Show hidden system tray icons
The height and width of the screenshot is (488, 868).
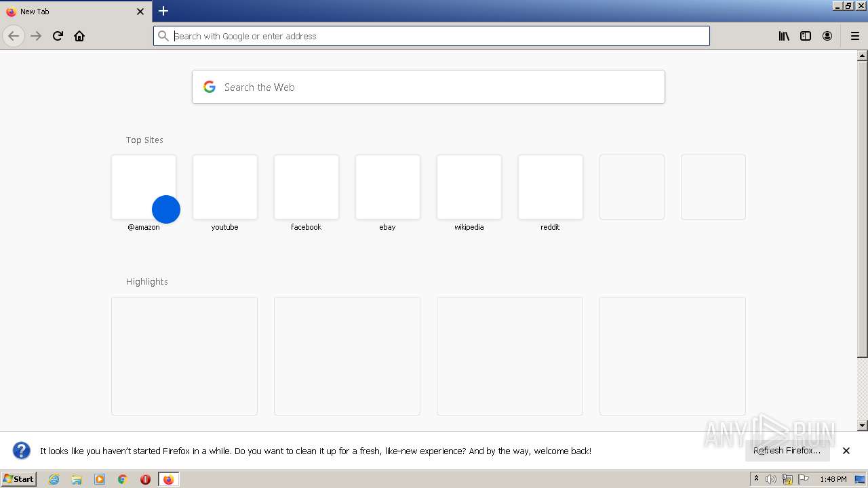coord(756,479)
